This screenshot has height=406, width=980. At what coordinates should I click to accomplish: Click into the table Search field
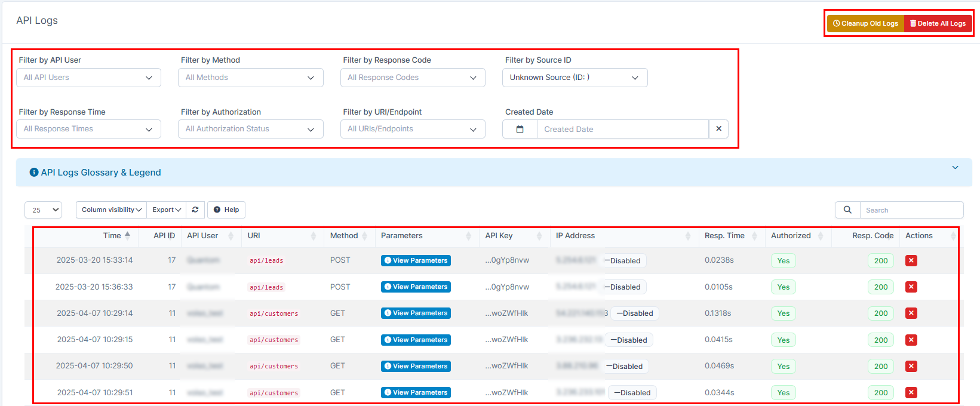[911, 210]
